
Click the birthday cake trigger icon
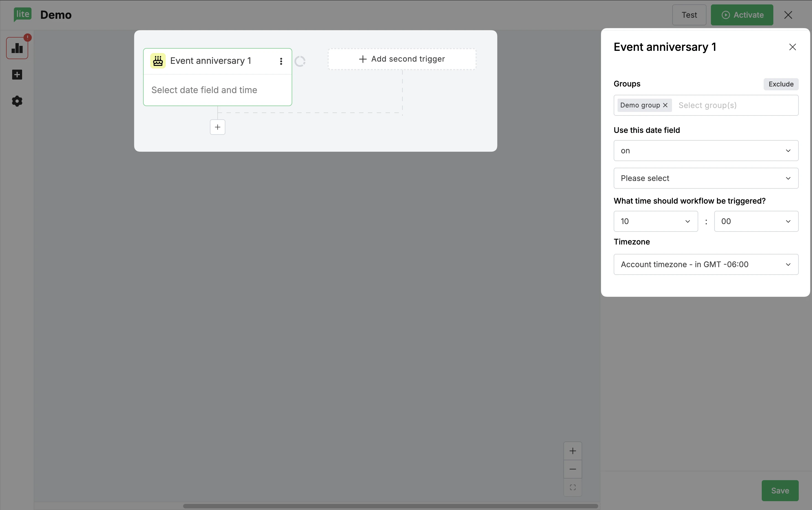(x=158, y=61)
